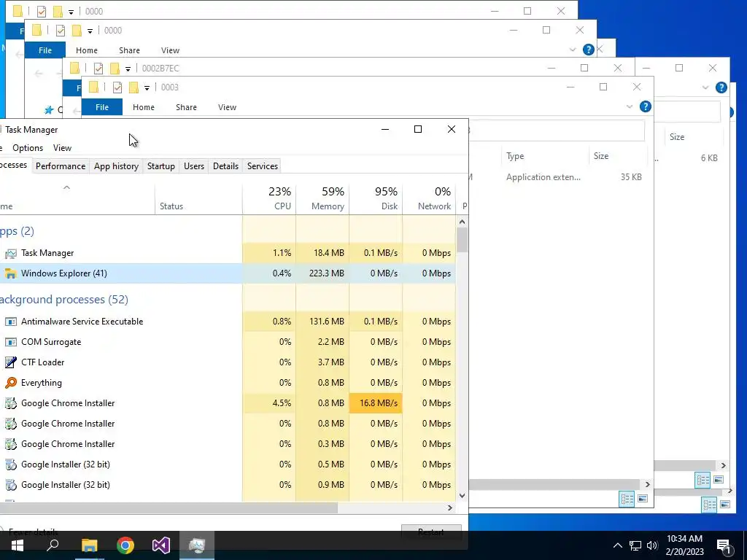This screenshot has height=560, width=747.
Task: Click the New folder icon in the 0002B7EC title bar
Action: point(115,68)
